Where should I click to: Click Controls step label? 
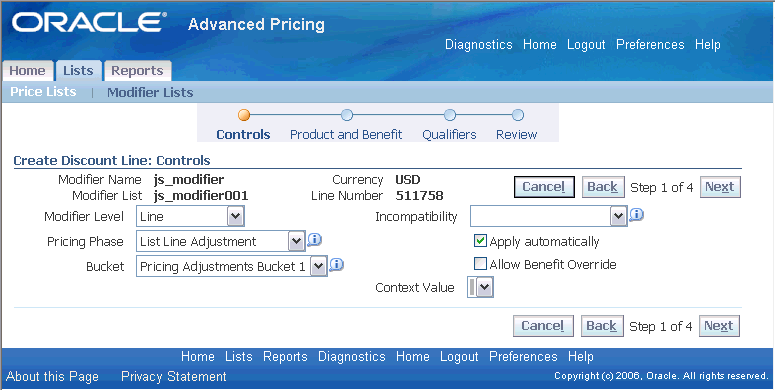click(243, 134)
